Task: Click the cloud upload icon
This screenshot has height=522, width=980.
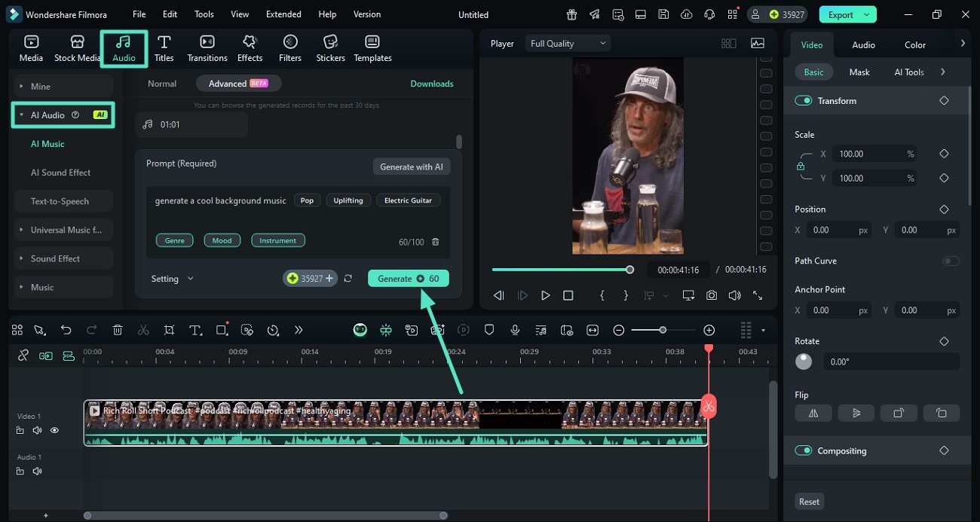Action: 686,14
